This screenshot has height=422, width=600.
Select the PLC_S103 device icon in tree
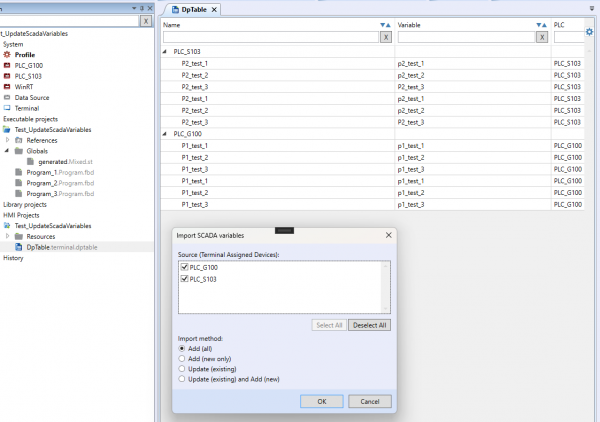[7, 76]
